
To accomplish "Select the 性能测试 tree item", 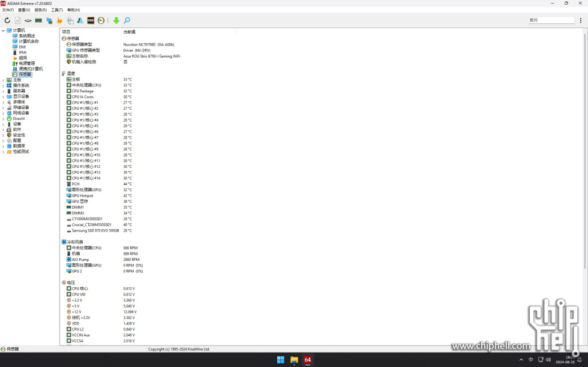I will pyautogui.click(x=21, y=152).
